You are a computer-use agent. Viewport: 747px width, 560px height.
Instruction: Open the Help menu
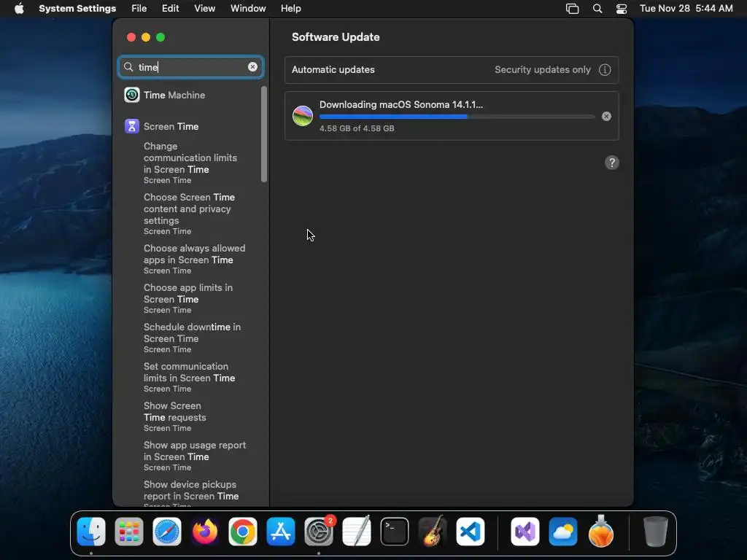point(290,9)
